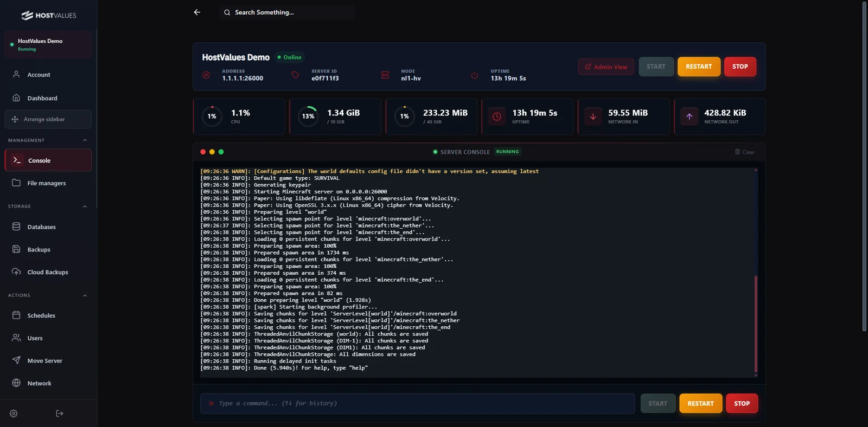The image size is (868, 427).
Task: Click the green console window dot
Action: (x=221, y=152)
